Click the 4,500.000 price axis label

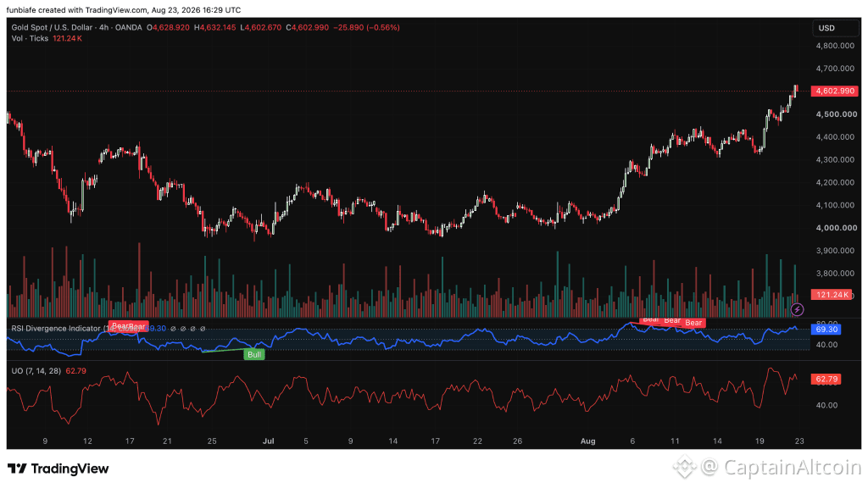[x=836, y=114]
